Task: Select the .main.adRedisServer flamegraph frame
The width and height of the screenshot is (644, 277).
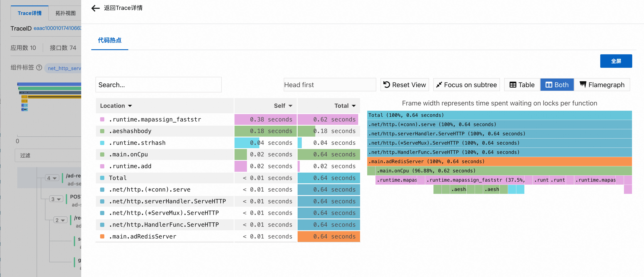Action: 499,161
